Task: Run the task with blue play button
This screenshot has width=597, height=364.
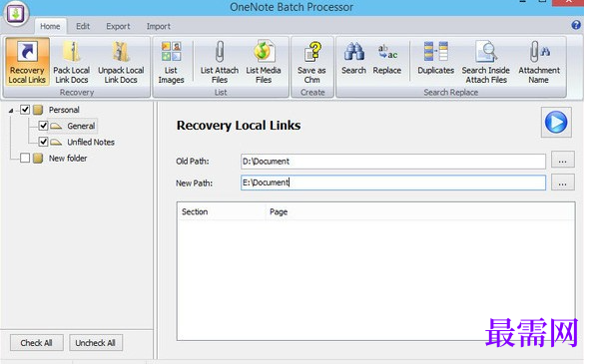Action: pyautogui.click(x=556, y=122)
